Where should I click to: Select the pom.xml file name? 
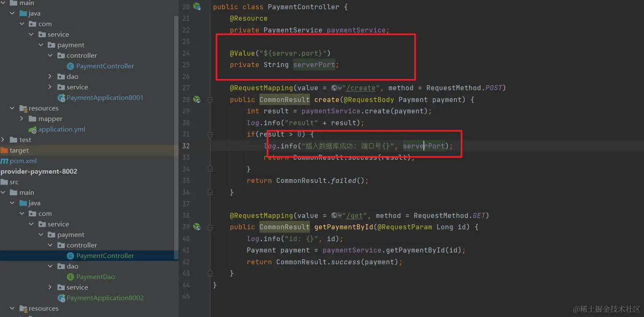[x=23, y=161]
